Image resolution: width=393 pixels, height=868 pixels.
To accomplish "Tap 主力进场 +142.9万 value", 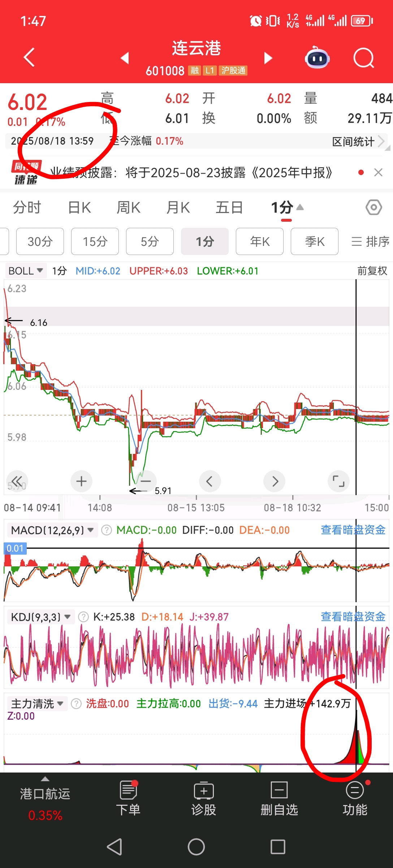I will click(x=307, y=703).
